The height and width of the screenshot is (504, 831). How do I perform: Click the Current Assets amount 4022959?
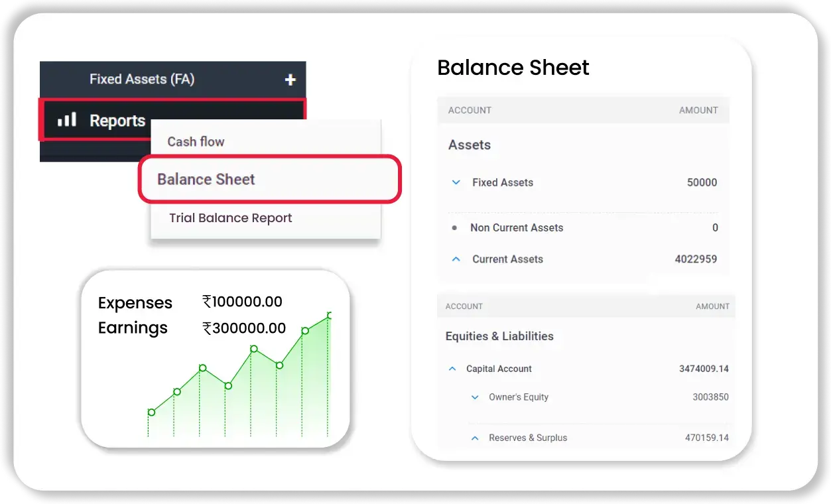pos(696,259)
